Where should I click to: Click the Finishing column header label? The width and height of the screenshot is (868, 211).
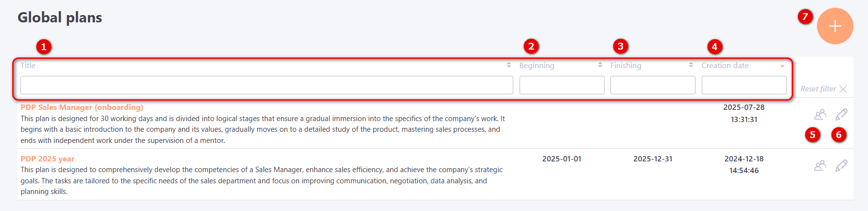[x=625, y=66]
